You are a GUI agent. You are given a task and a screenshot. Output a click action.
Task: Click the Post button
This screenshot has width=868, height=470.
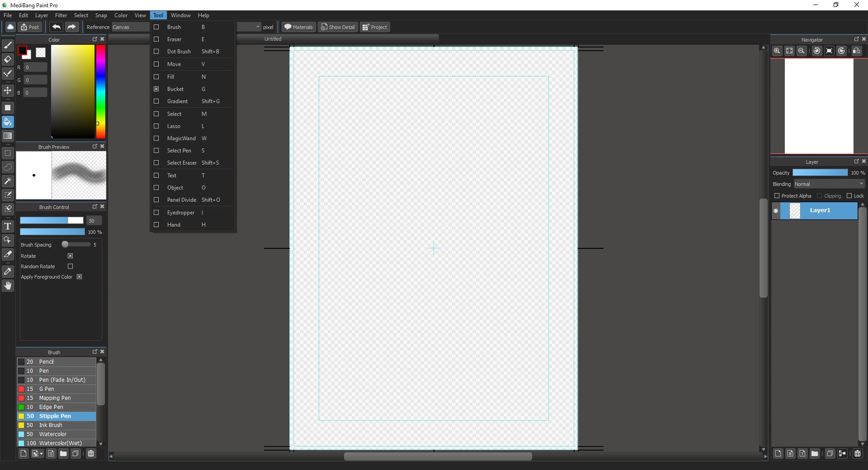pyautogui.click(x=30, y=27)
